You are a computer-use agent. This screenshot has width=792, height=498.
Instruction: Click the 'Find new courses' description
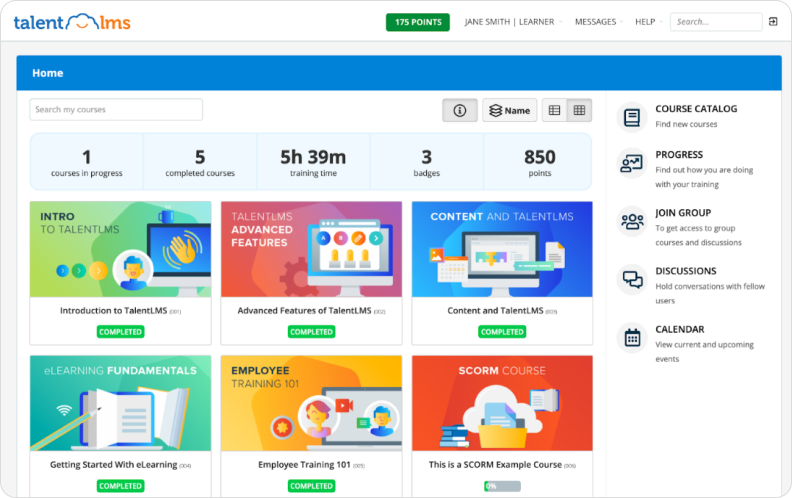(686, 124)
